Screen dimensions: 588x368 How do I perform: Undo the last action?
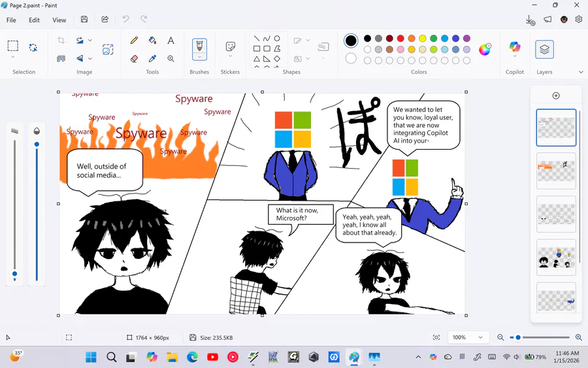point(125,19)
